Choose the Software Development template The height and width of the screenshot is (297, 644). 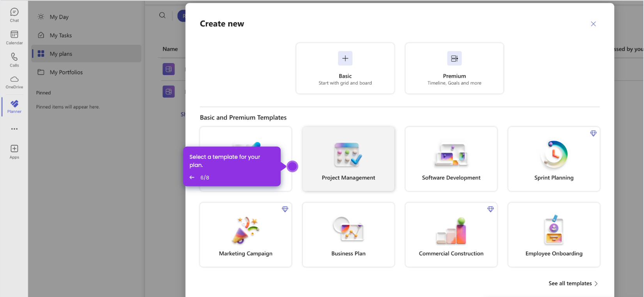pos(451,159)
